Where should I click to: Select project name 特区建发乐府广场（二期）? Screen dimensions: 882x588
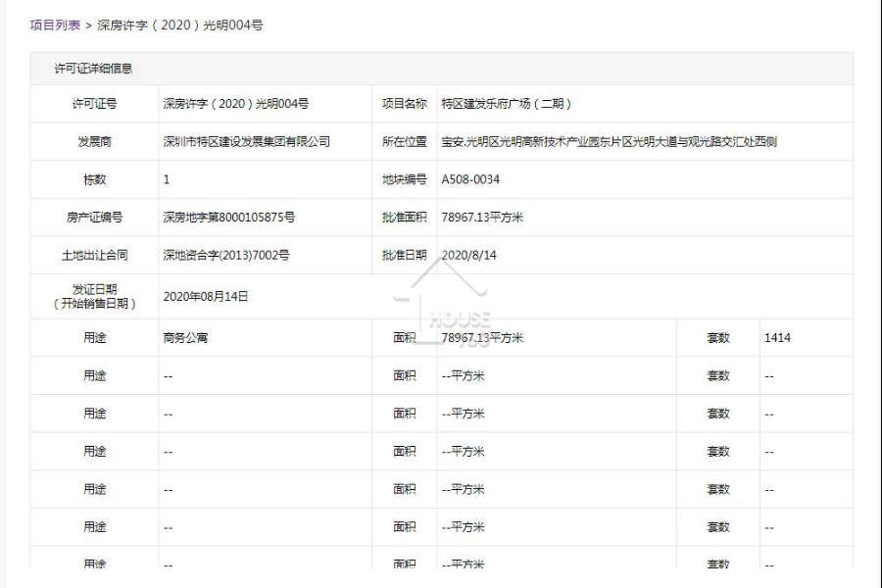508,104
